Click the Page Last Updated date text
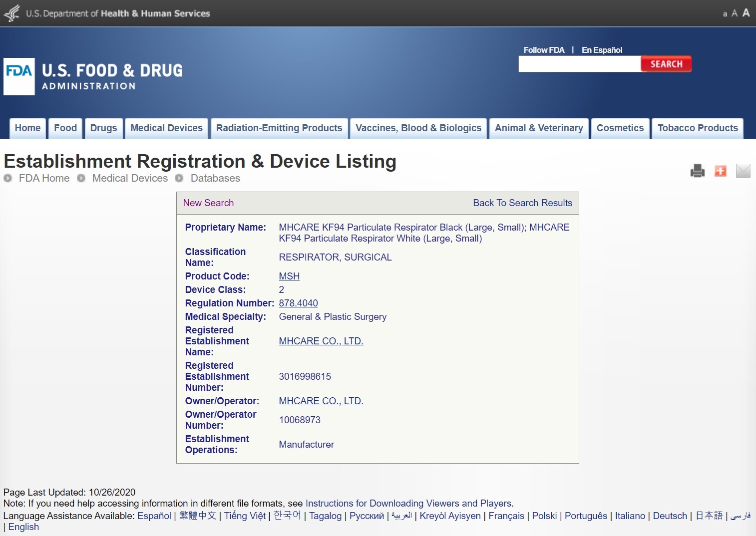Screen dimensions: 756x536 69,493
